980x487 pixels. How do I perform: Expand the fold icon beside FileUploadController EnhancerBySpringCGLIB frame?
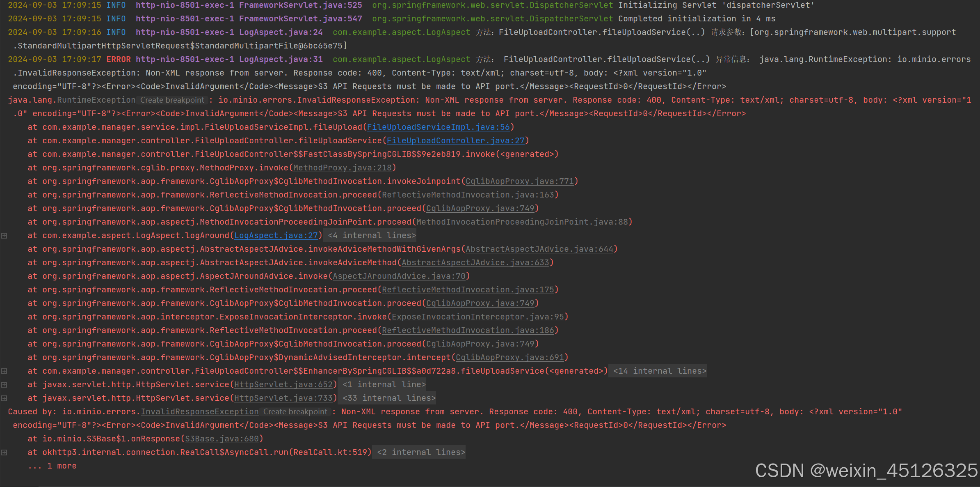point(4,371)
